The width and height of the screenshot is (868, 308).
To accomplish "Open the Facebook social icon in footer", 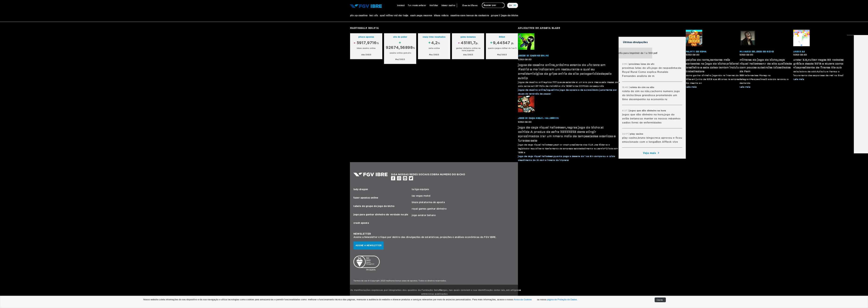I will pos(393,178).
